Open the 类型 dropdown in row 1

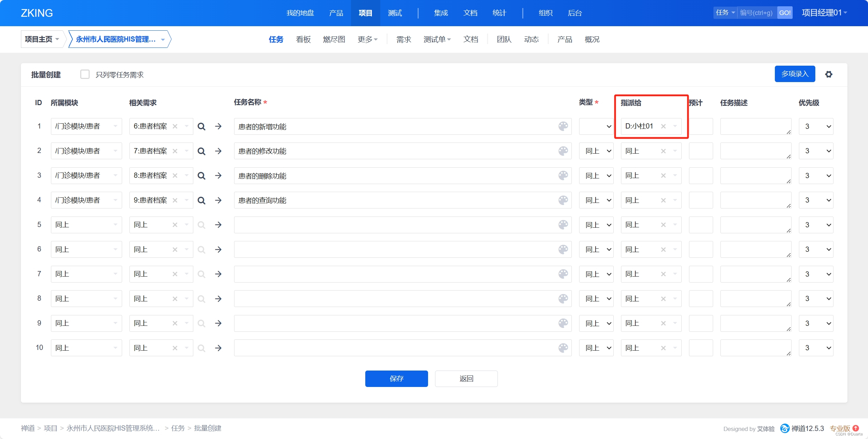[x=596, y=126]
